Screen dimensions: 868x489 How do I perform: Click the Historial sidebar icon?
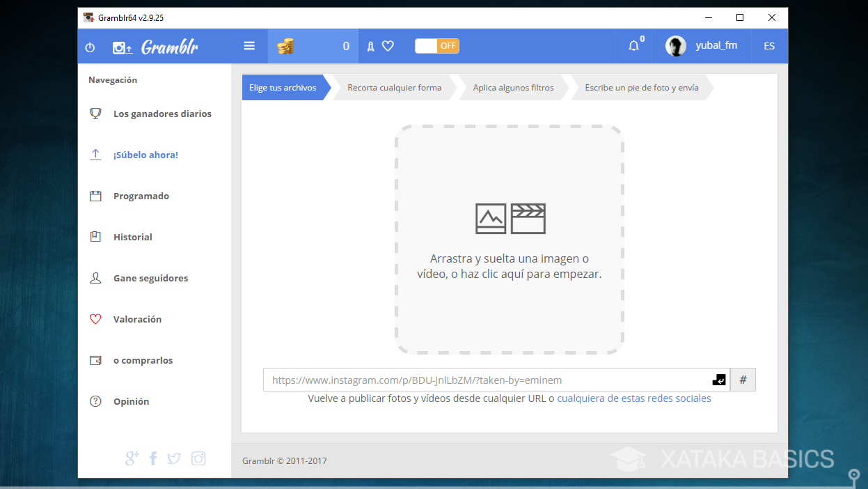pyautogui.click(x=95, y=237)
